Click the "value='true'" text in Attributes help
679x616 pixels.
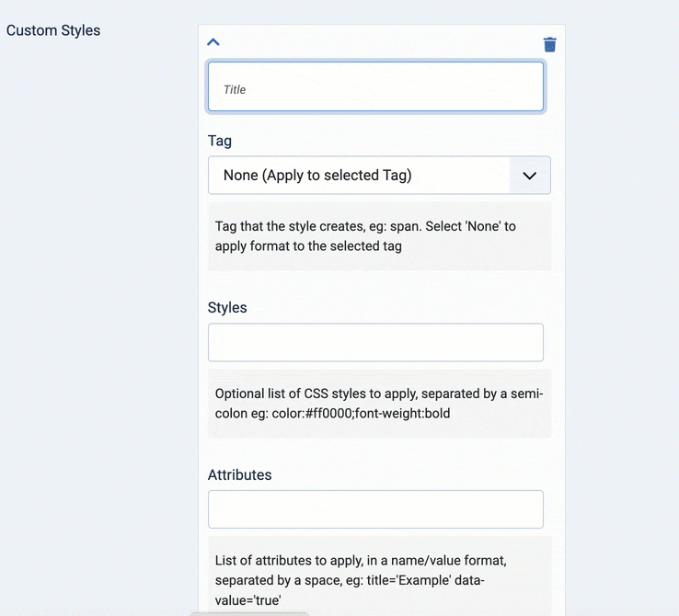pos(247,601)
